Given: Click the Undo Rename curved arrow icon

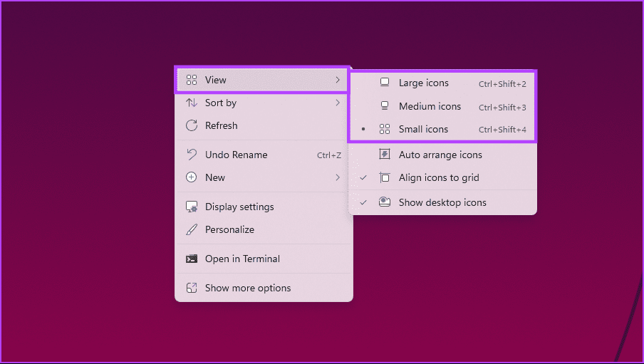Looking at the screenshot, I should (x=192, y=155).
